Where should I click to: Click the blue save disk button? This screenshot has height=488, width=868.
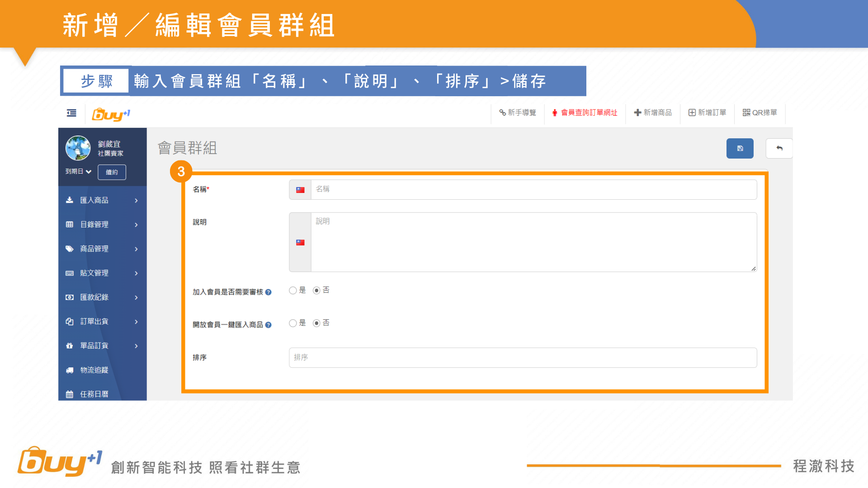coord(740,148)
